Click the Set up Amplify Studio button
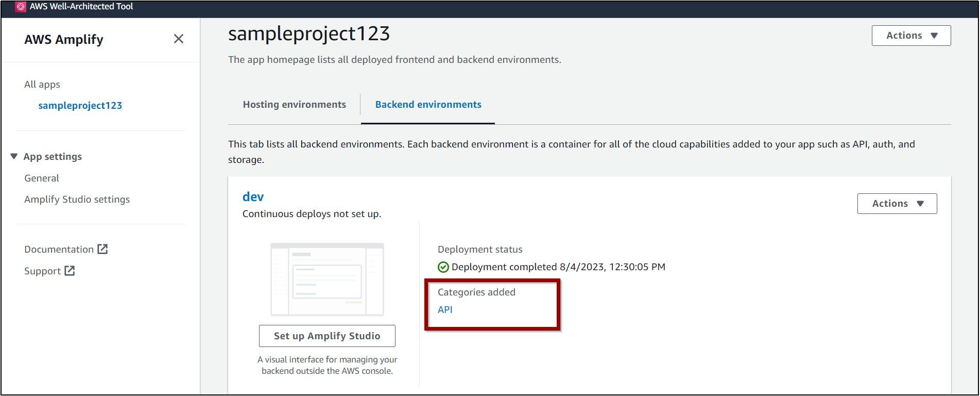The height and width of the screenshot is (396, 980). pyautogui.click(x=327, y=336)
